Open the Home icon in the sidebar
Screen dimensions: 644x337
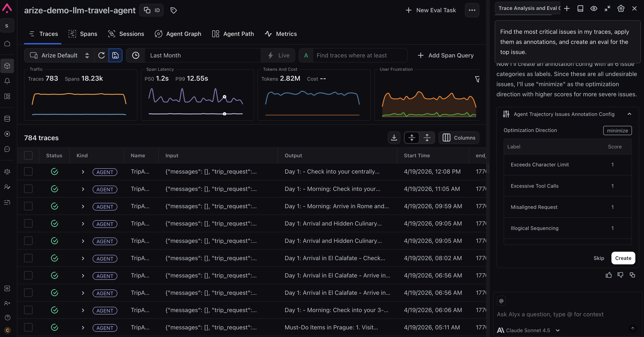click(x=7, y=43)
